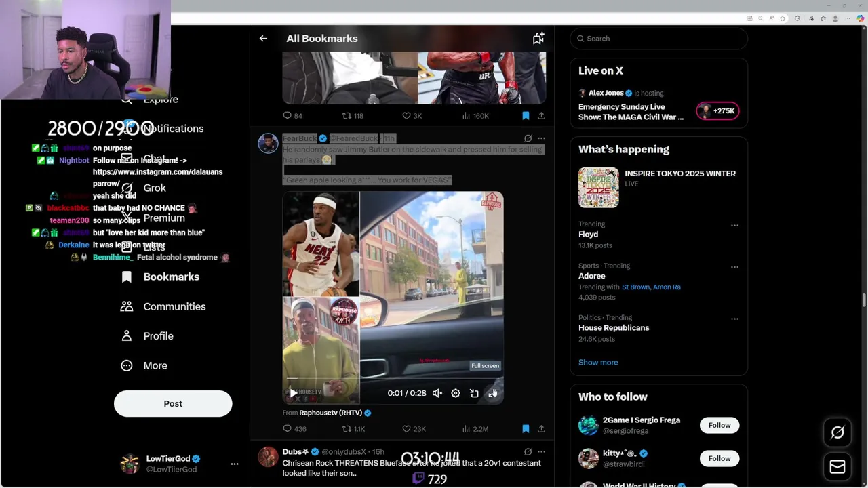The width and height of the screenshot is (868, 488).
Task: Reply to FearBuck post with 436 replies
Action: (x=294, y=429)
